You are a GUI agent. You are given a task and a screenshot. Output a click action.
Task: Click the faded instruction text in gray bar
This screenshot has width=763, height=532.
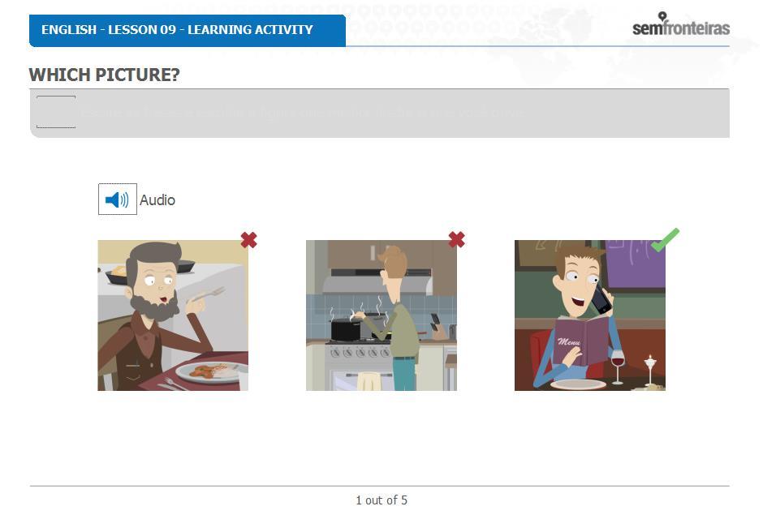302,113
